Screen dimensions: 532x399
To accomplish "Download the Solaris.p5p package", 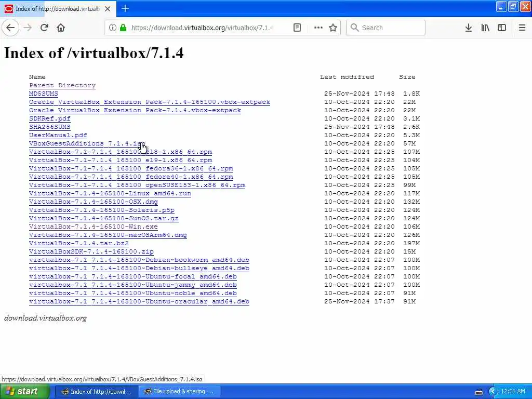I will 102,210.
